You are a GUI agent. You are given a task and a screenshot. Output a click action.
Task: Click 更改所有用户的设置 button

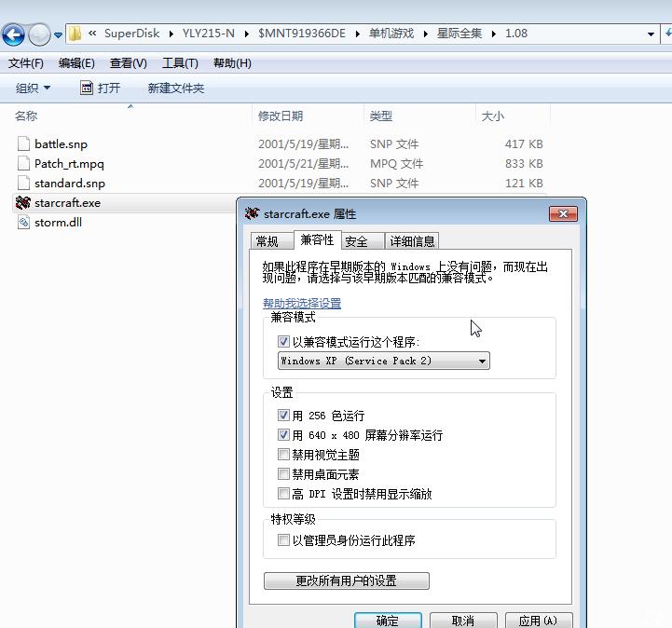pyautogui.click(x=347, y=580)
